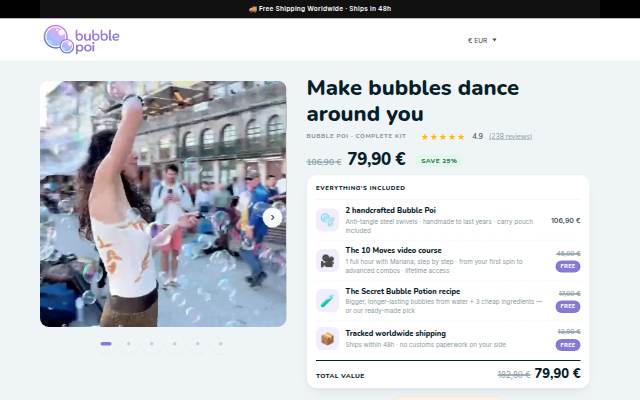Click '2 handcrafted Bubble Poi' title
The image size is (640, 400).
tap(390, 210)
